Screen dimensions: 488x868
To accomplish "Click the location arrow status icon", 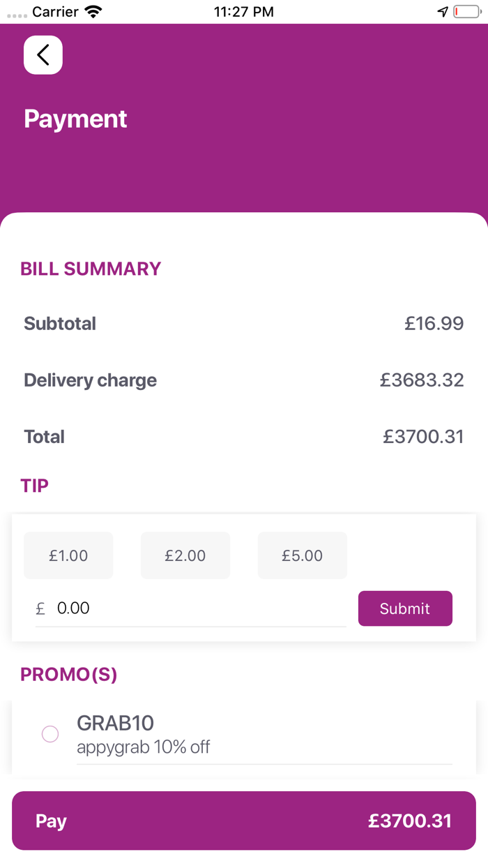I will [443, 12].
